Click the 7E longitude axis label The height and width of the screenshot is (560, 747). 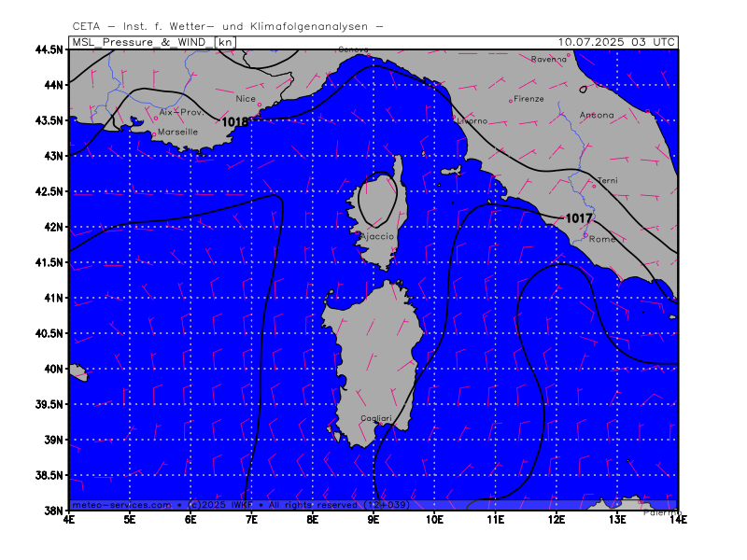(251, 520)
